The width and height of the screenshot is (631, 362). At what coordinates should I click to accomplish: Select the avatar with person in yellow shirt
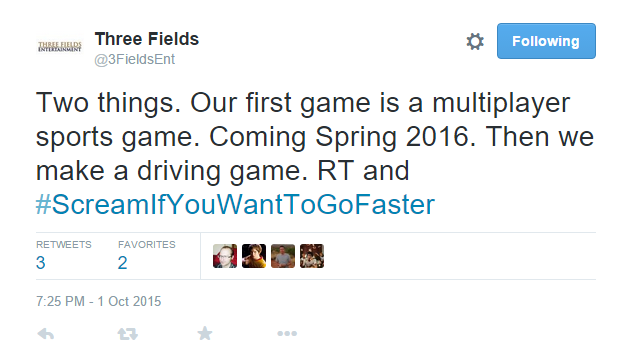click(x=254, y=256)
